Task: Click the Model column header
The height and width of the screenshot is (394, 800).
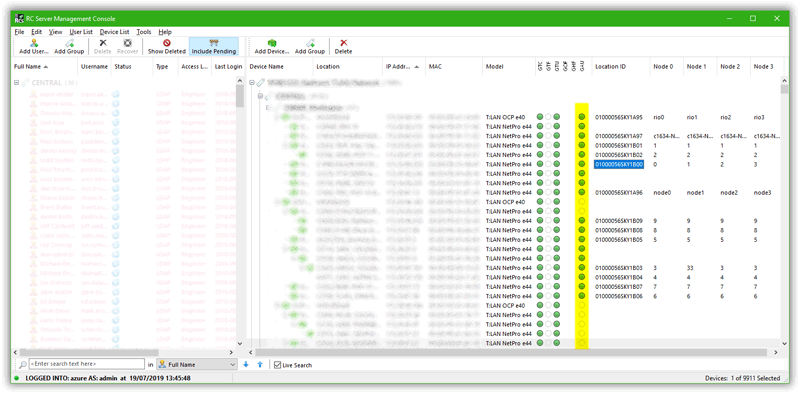Action: (x=508, y=66)
